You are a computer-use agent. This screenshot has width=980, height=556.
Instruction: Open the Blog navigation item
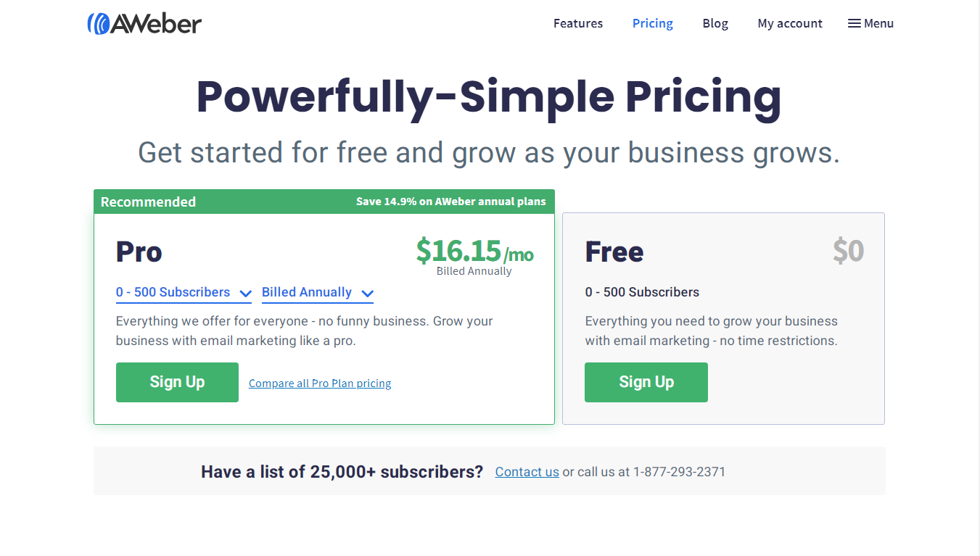tap(715, 23)
